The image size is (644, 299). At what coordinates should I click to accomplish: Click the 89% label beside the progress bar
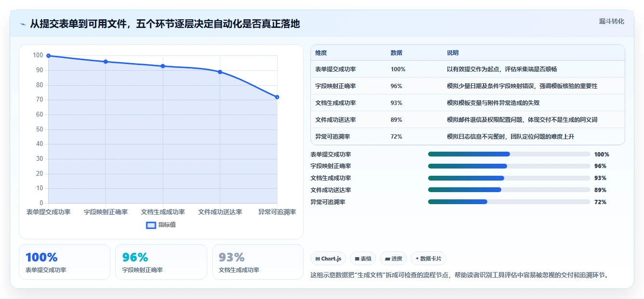pos(600,190)
